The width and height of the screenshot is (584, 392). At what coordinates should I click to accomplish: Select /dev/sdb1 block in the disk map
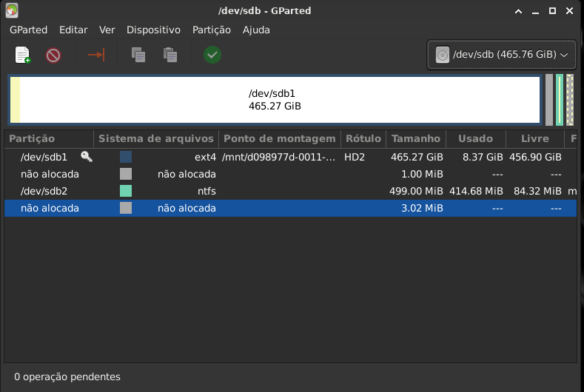coord(275,100)
